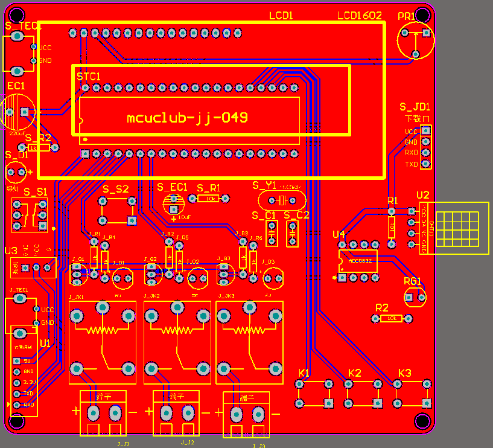Click the J_Q3 transistor designator
The height and width of the screenshot is (448, 493).
(223, 258)
